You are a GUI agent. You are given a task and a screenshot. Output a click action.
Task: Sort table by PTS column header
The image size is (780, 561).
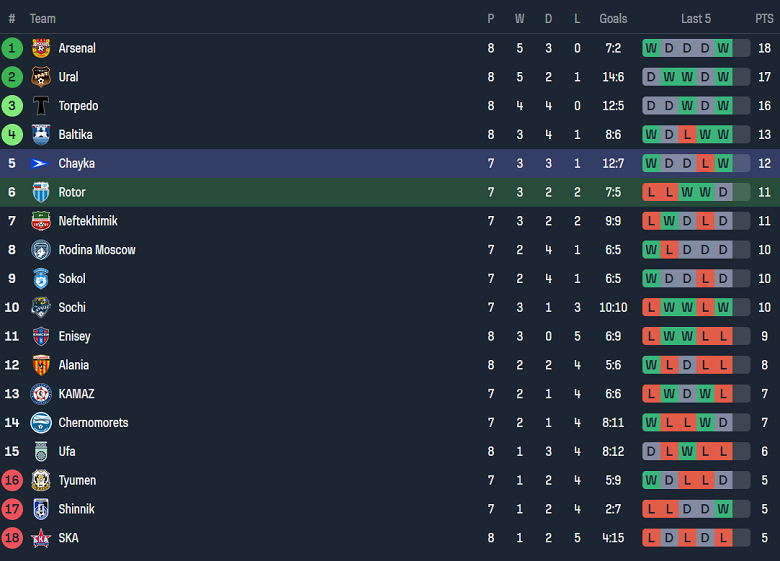click(x=764, y=19)
